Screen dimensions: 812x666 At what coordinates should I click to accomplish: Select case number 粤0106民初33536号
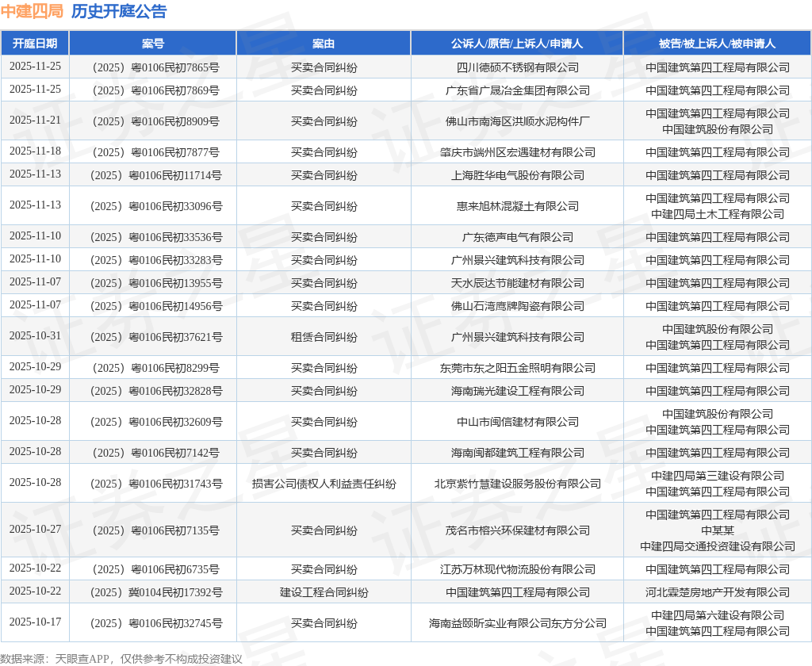tap(175, 237)
